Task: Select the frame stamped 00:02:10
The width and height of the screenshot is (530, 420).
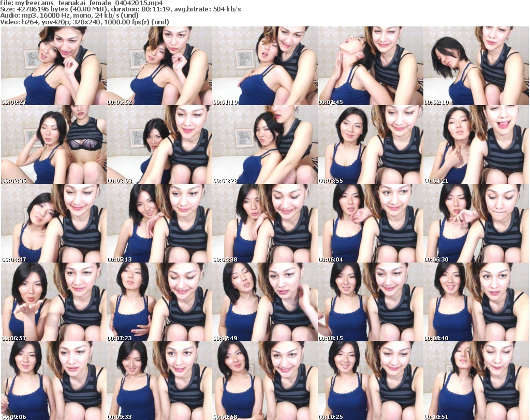Action: coord(476,66)
